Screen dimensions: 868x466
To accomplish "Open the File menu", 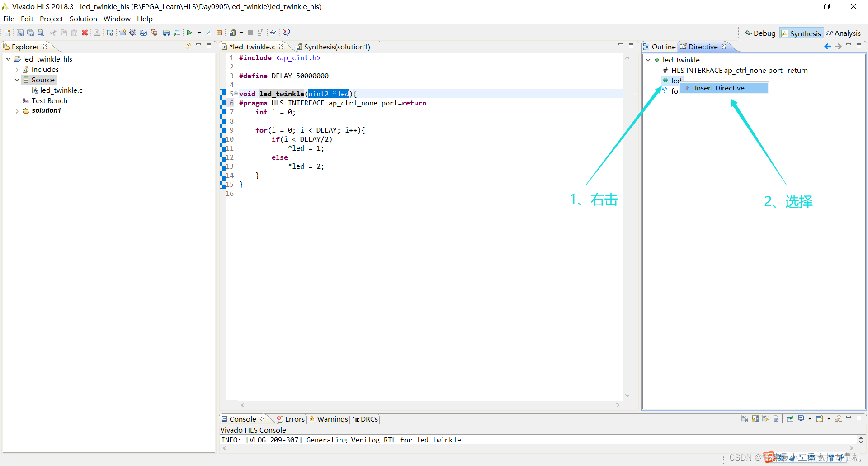I will click(x=9, y=19).
